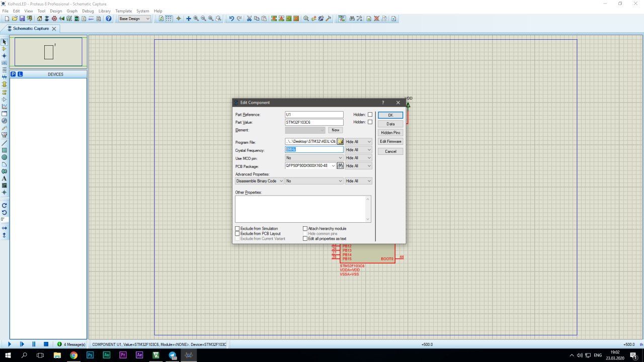Undo last action with Undo arrow
The width and height of the screenshot is (644, 362).
click(x=231, y=19)
